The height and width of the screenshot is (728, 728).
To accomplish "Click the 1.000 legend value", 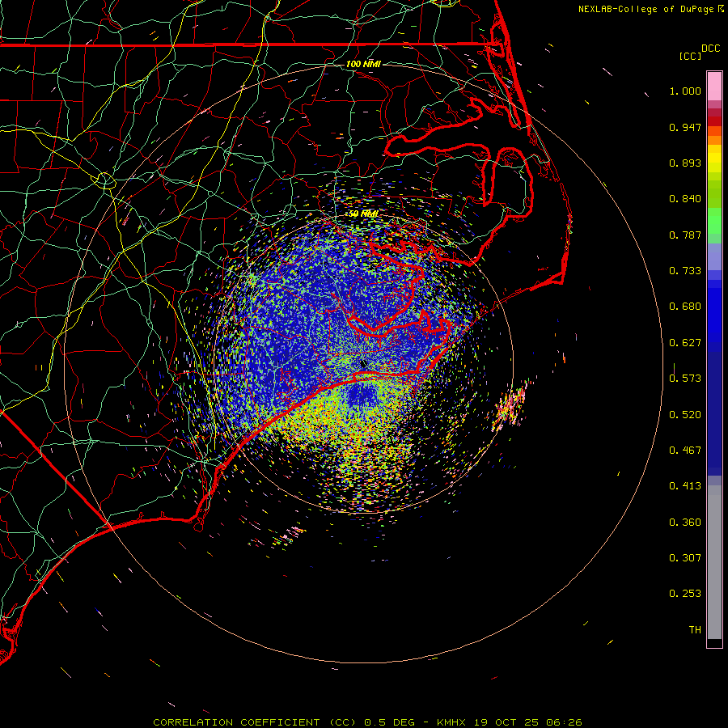I will 685,91.
